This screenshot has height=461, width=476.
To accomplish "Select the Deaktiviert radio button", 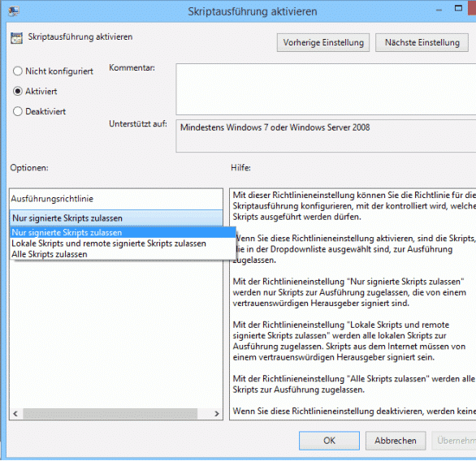I will click(x=18, y=111).
